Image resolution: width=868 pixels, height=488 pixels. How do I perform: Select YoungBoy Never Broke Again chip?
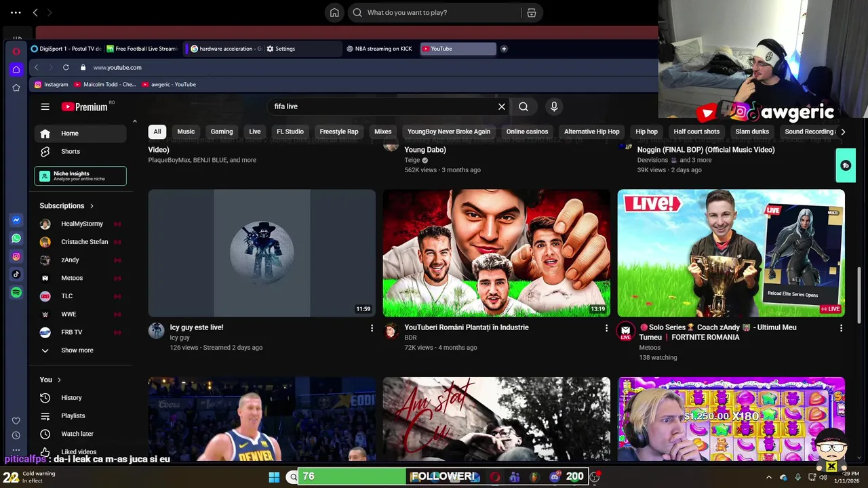[x=449, y=131]
